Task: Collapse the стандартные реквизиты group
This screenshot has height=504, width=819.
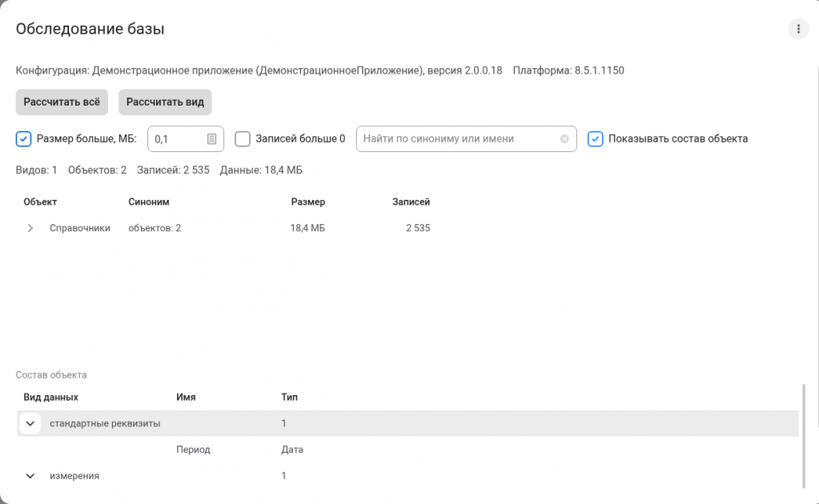Action: click(30, 423)
